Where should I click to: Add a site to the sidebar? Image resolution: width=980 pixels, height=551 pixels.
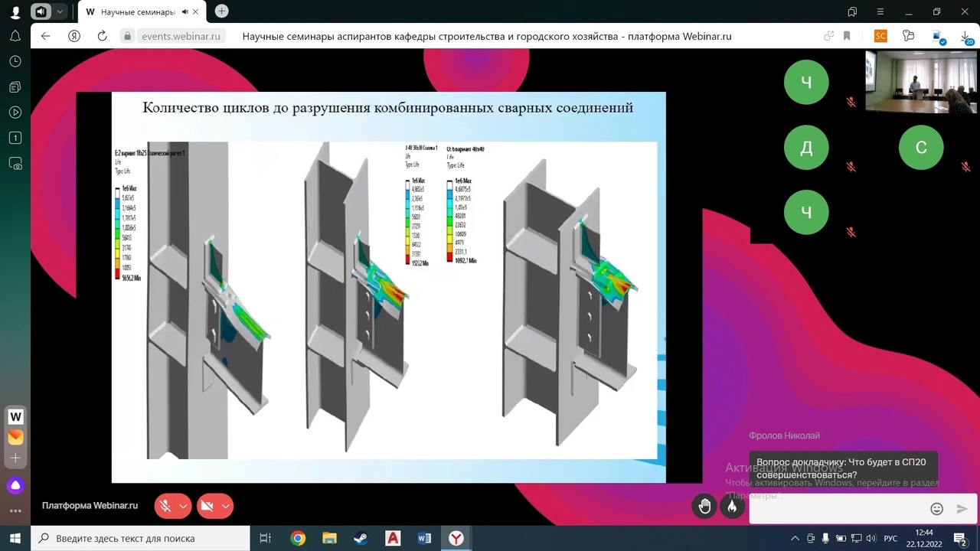(x=15, y=458)
